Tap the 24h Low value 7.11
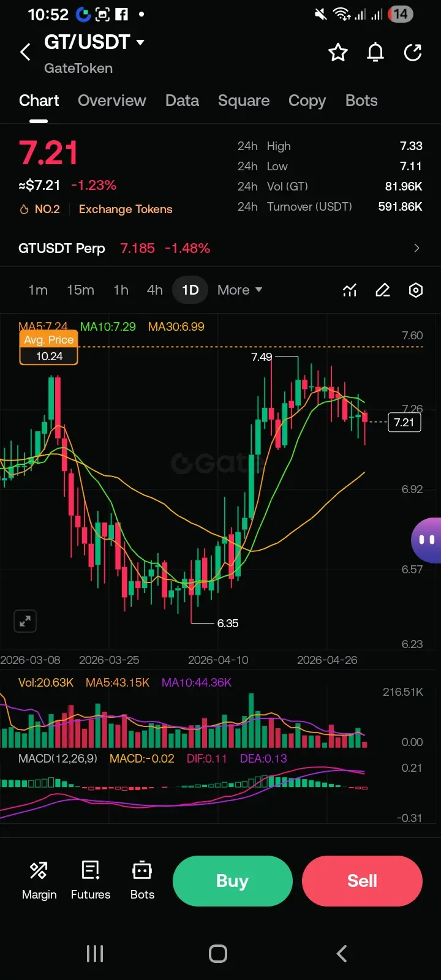This screenshot has height=980, width=441. (x=411, y=166)
